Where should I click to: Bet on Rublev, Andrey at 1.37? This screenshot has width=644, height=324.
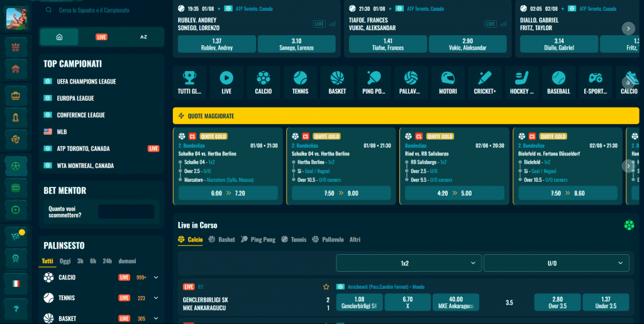point(217,44)
